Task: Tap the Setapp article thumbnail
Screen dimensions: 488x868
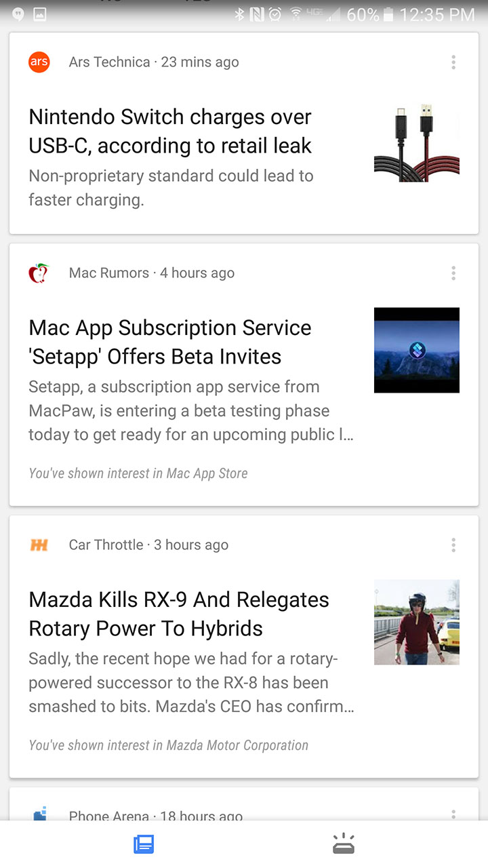Action: click(x=417, y=350)
